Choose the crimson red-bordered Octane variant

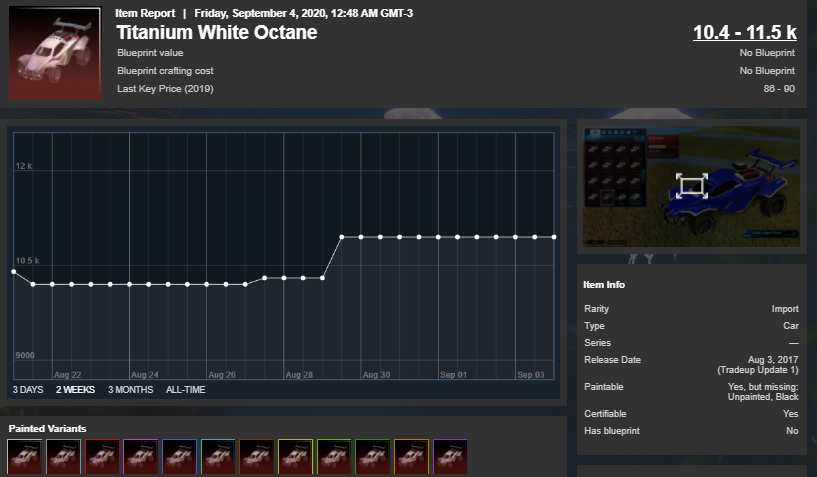click(102, 457)
